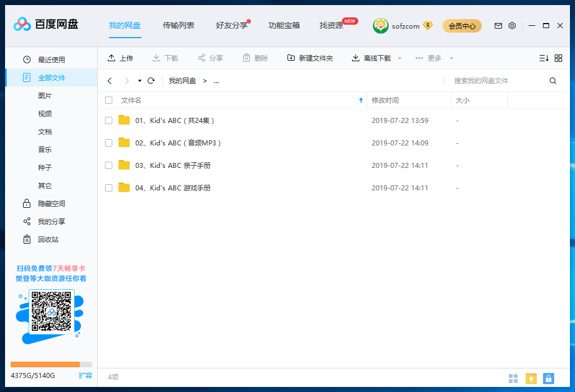Click 我的网盘 in breadcrumb
The width and height of the screenshot is (575, 392).
pos(182,81)
